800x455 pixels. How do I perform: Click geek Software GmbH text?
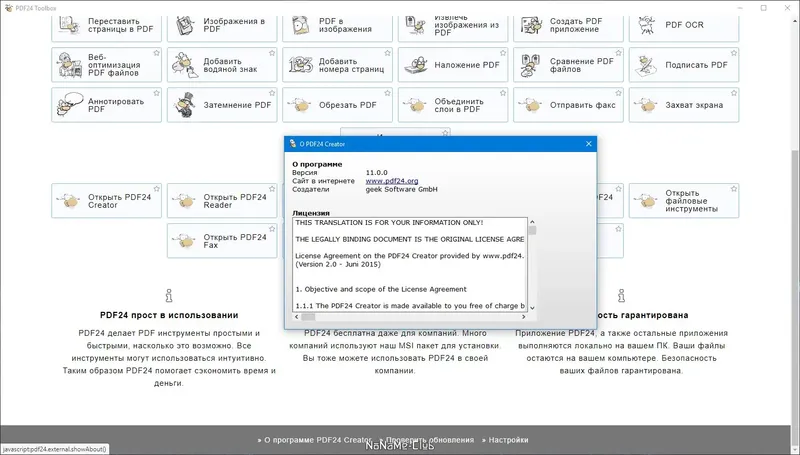(402, 189)
